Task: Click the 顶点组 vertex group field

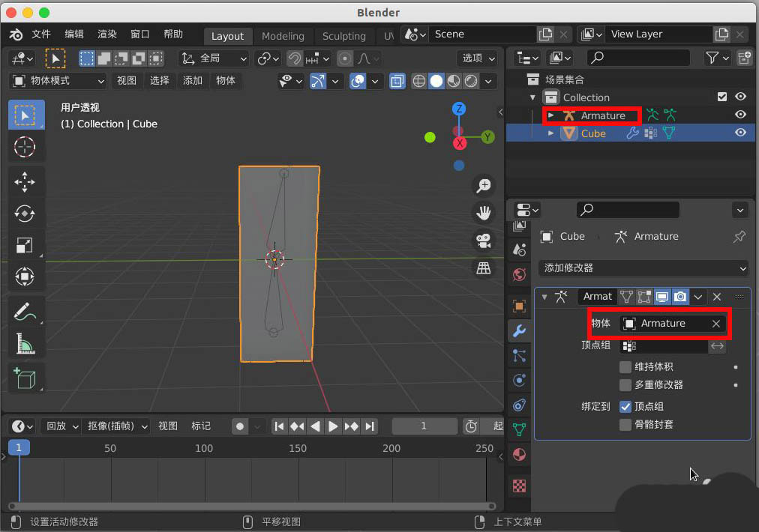Action: (x=664, y=346)
